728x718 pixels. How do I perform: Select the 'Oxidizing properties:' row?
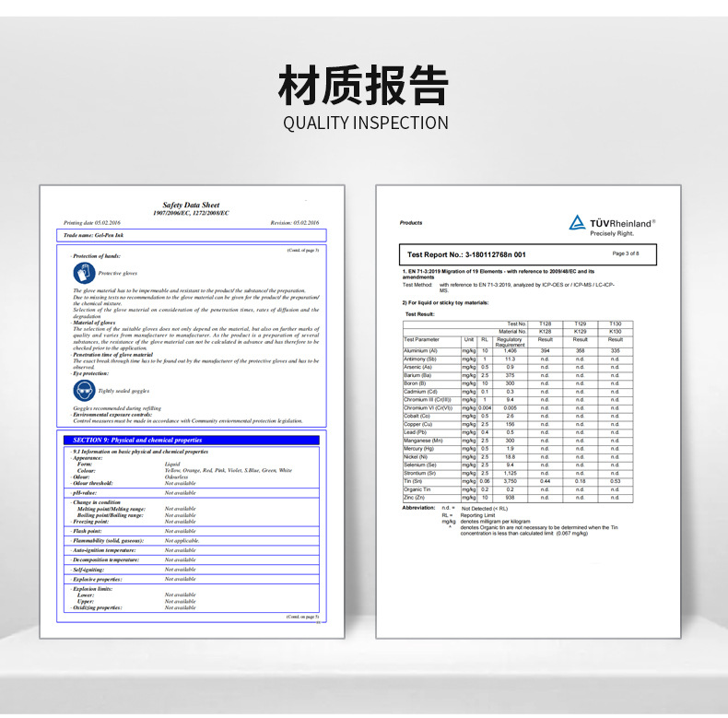192,607
